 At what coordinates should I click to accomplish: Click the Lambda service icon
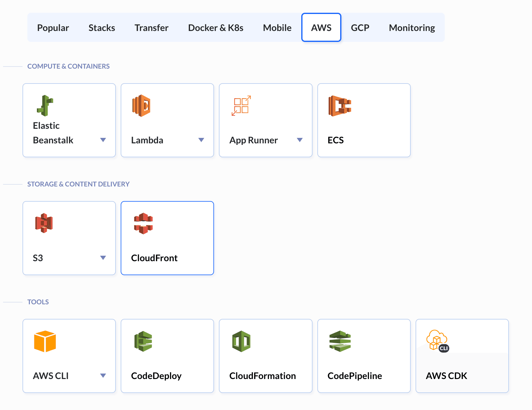coord(142,105)
